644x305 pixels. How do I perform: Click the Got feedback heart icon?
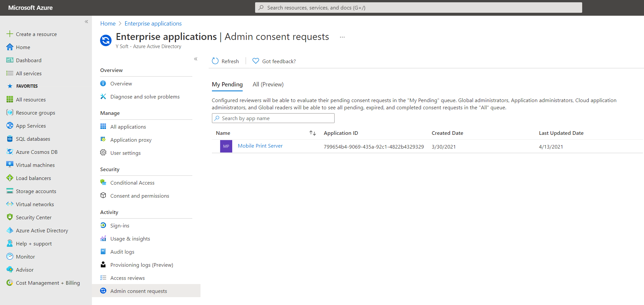pyautogui.click(x=256, y=61)
